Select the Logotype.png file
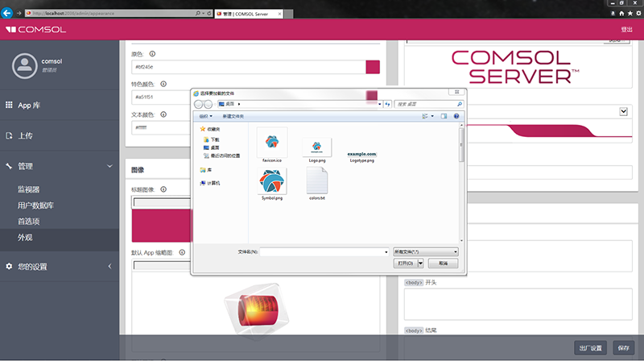 click(x=361, y=156)
